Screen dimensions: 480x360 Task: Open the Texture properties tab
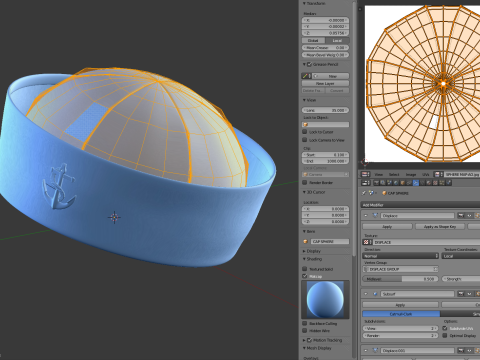pyautogui.click(x=435, y=183)
